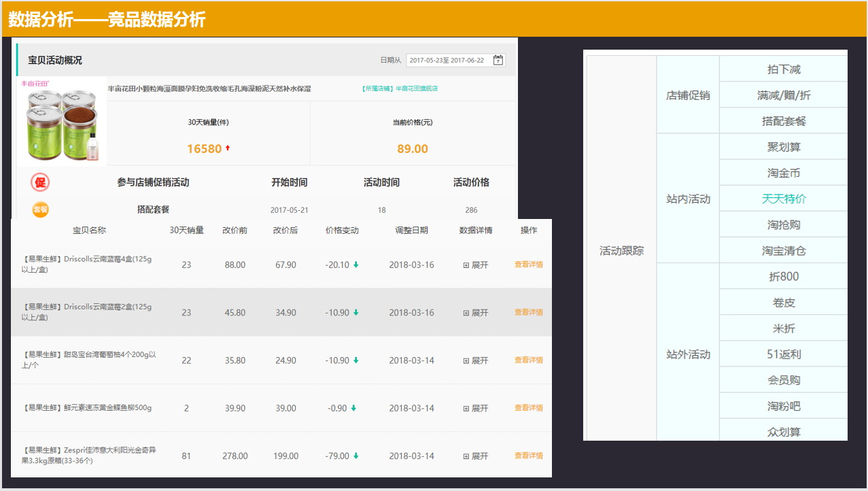Click the 286 activity price value
868x491 pixels.
coord(471,210)
